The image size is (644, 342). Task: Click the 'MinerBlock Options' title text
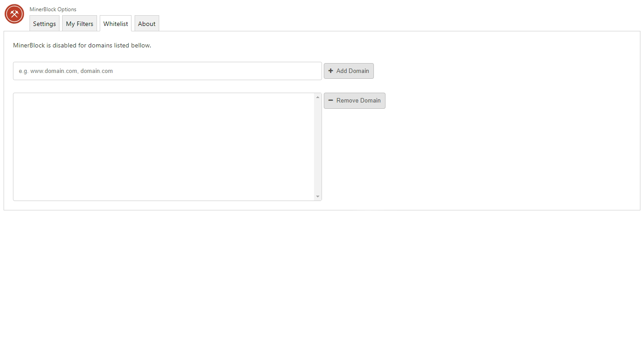coord(53,9)
